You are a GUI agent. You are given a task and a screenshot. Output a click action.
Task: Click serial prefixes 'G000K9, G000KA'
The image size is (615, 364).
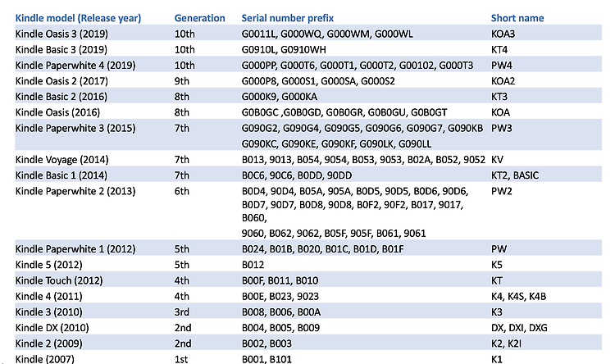(280, 97)
